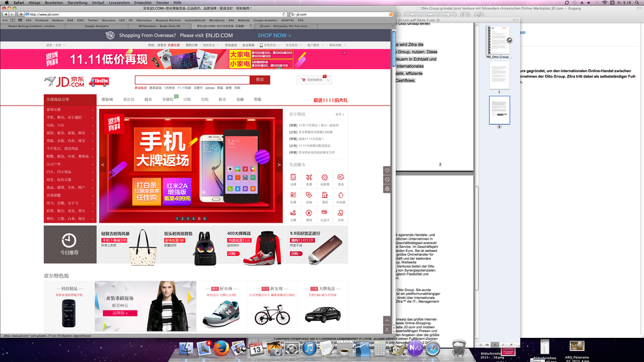Open the group-buy price tag icon

[x=309, y=195]
